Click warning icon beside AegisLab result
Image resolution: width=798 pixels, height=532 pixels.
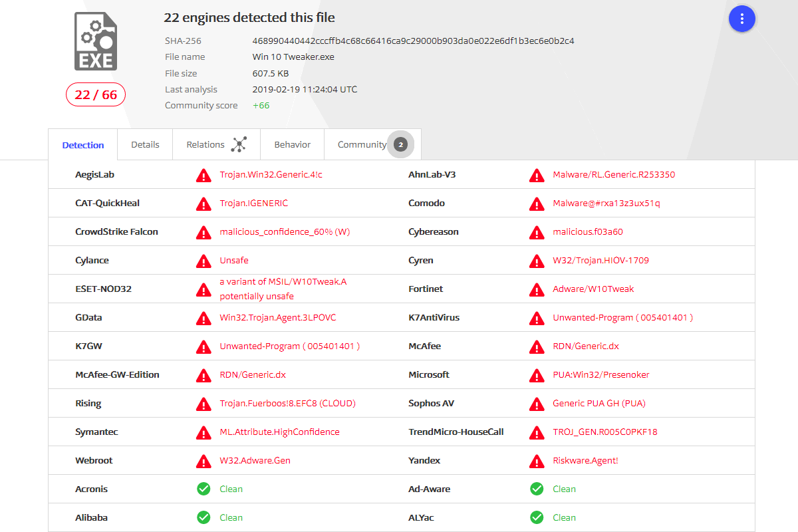tap(203, 175)
